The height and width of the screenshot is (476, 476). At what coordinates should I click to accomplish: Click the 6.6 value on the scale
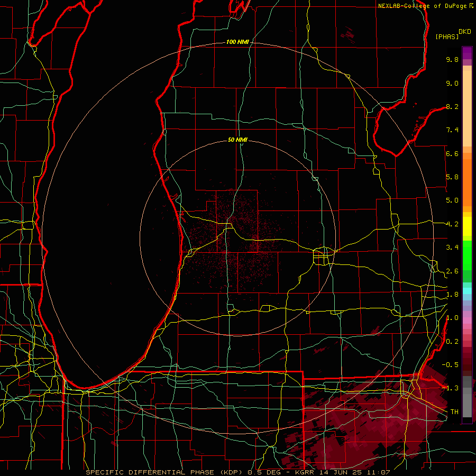(452, 153)
